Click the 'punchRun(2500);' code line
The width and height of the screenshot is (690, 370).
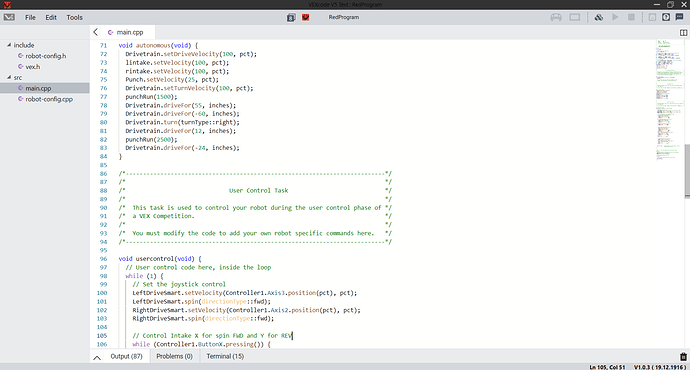[x=151, y=139]
